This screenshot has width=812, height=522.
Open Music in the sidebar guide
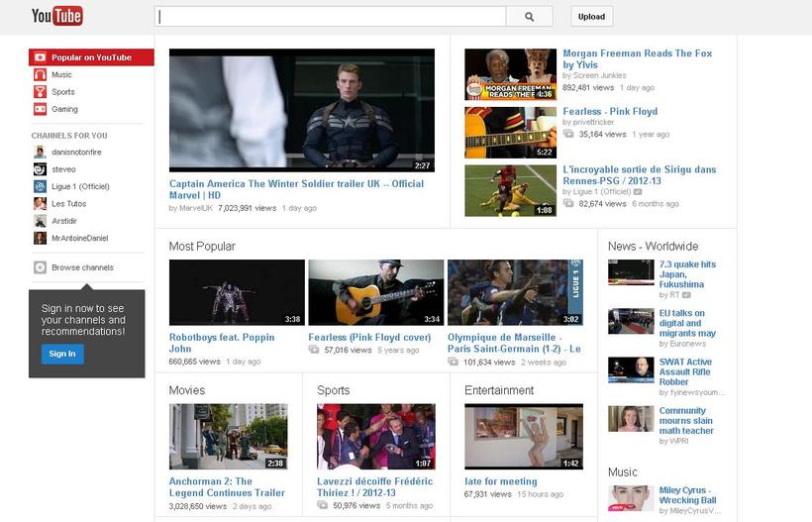[61, 74]
